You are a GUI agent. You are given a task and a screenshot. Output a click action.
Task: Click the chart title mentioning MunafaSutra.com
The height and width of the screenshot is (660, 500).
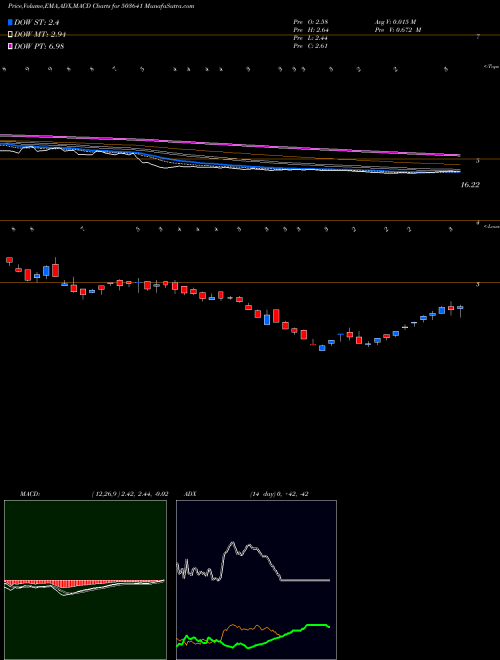pyautogui.click(x=101, y=6)
